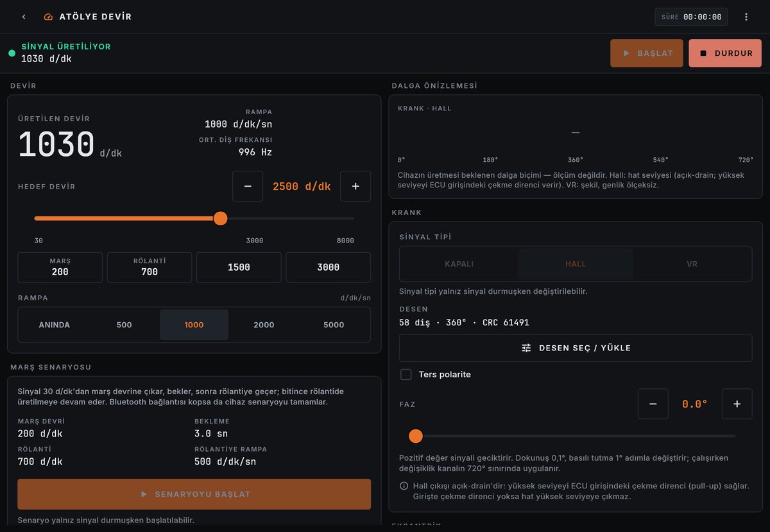The height and width of the screenshot is (532, 770).
Task: Click the RAMPA readout 1000 d/dk/sn
Action: point(239,124)
